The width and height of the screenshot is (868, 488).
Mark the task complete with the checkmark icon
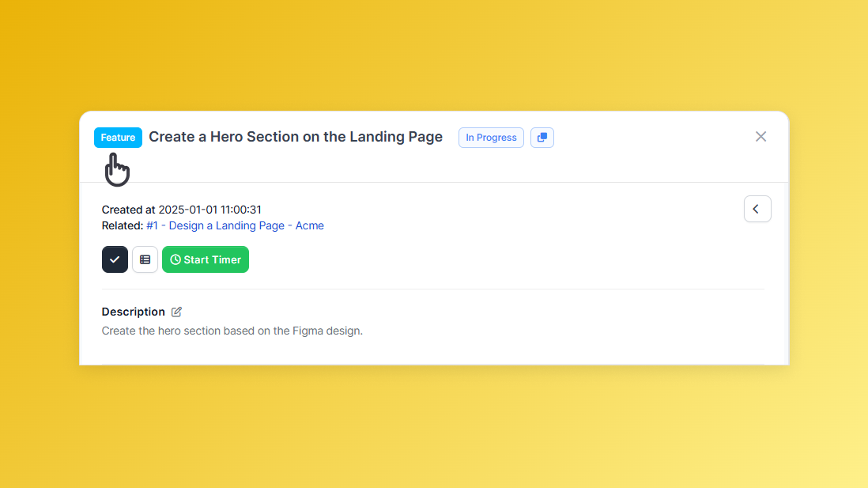[115, 259]
